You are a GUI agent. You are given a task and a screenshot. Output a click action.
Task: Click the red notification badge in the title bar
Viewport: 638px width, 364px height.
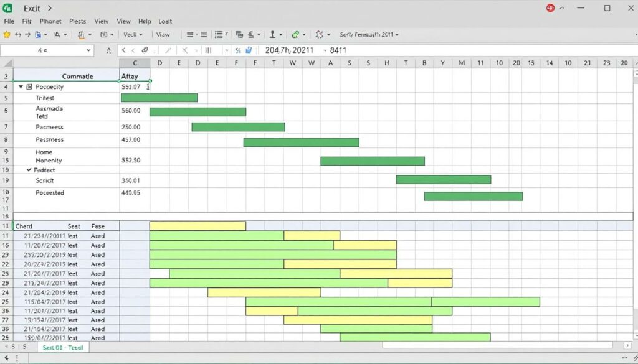551,7
